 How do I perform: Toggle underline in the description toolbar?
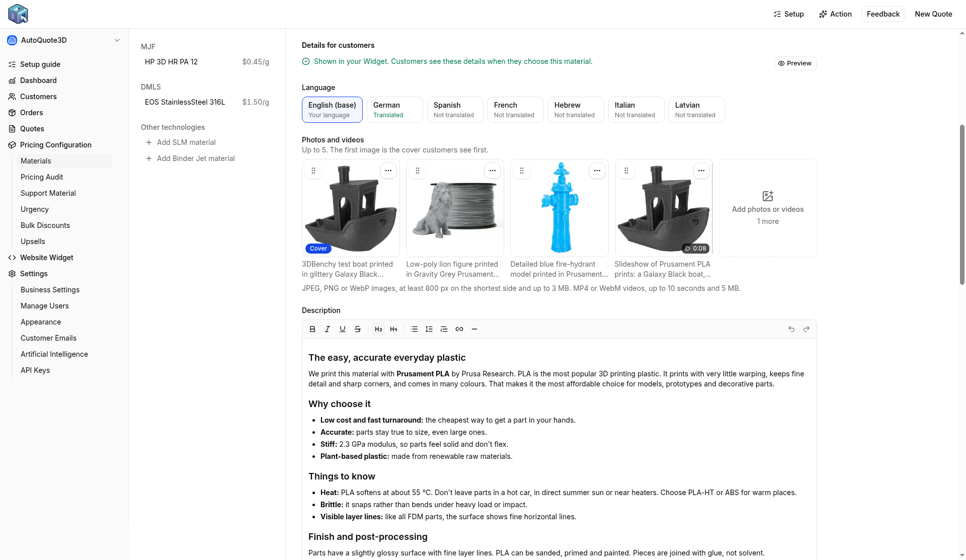pos(343,329)
